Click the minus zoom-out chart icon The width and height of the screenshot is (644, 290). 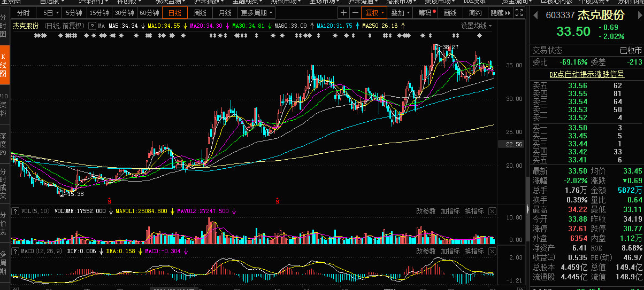pos(355,13)
